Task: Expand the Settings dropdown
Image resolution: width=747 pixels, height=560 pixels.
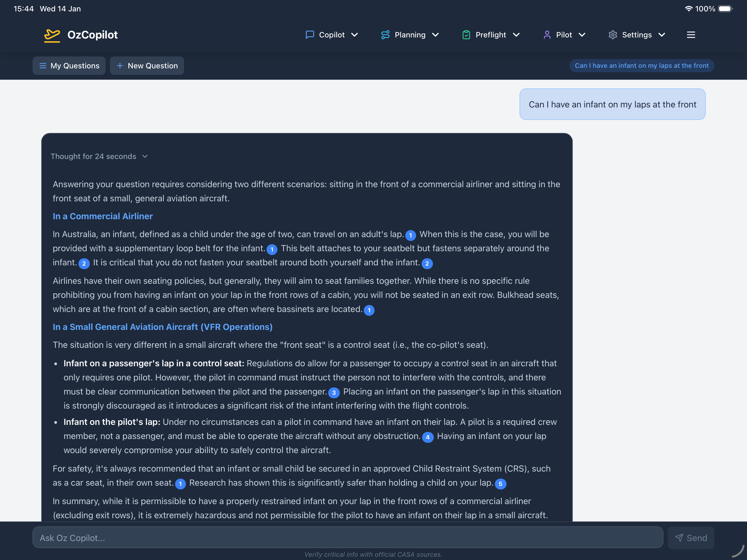Action: click(661, 35)
